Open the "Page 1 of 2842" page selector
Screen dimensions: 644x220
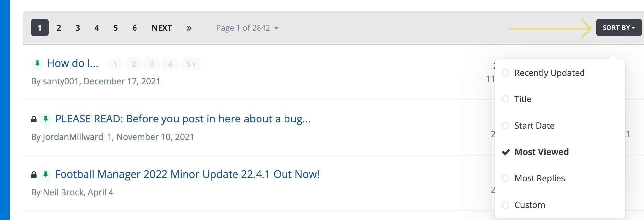[247, 28]
